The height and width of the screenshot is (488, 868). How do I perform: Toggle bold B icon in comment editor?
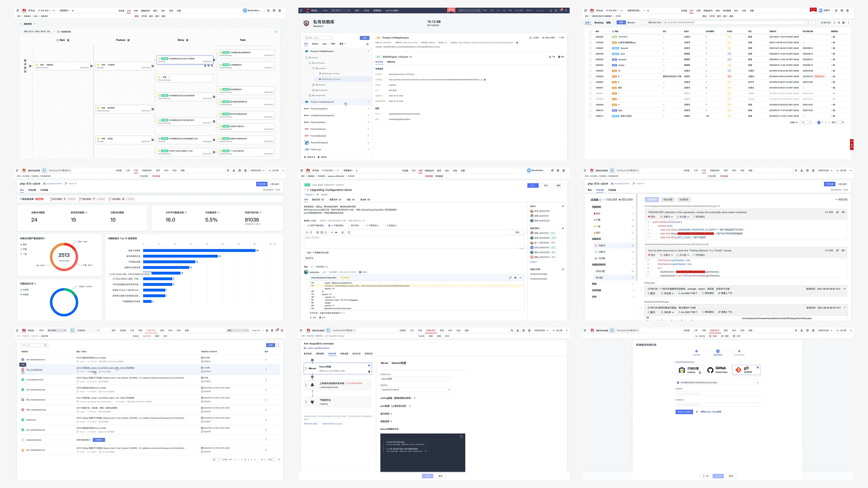click(x=311, y=232)
